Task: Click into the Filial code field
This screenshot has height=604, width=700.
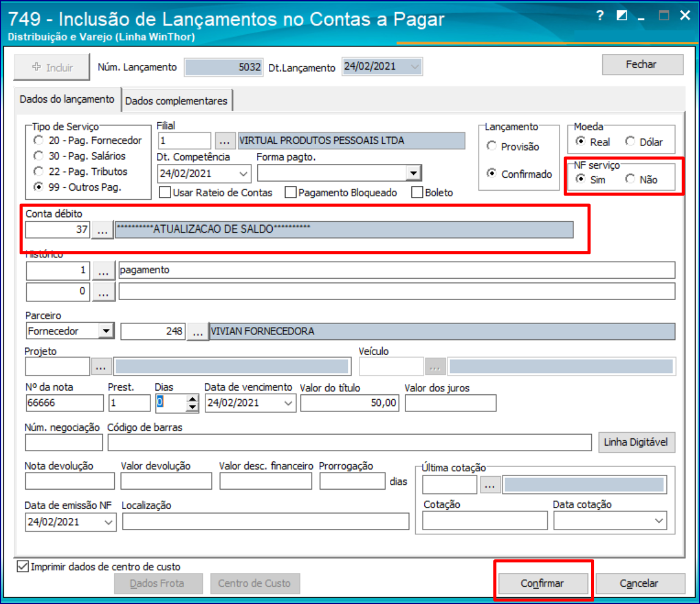Action: point(185,141)
